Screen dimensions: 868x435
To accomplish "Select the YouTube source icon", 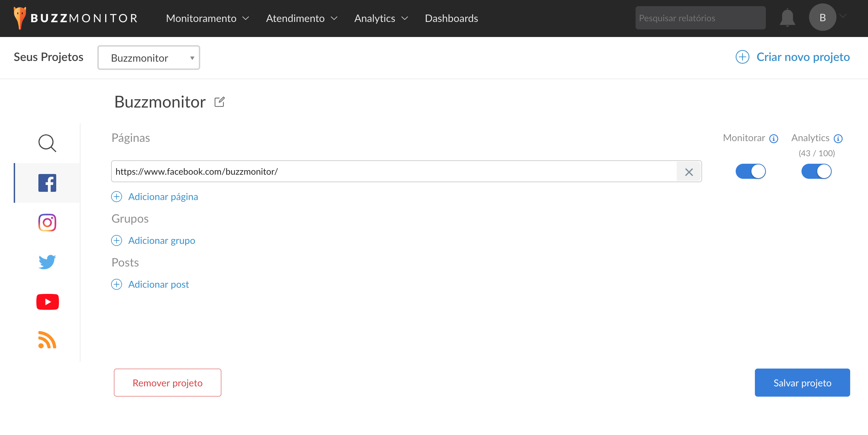I will (47, 302).
